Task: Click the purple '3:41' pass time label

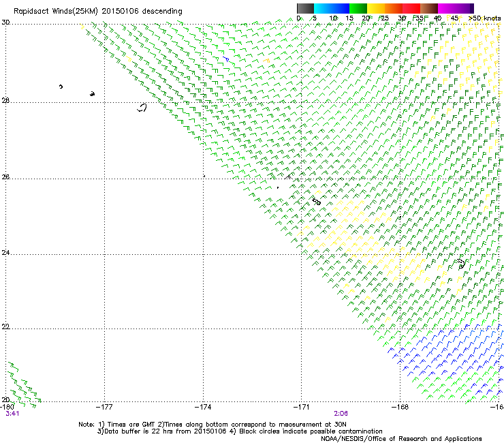Action: pos(12,414)
